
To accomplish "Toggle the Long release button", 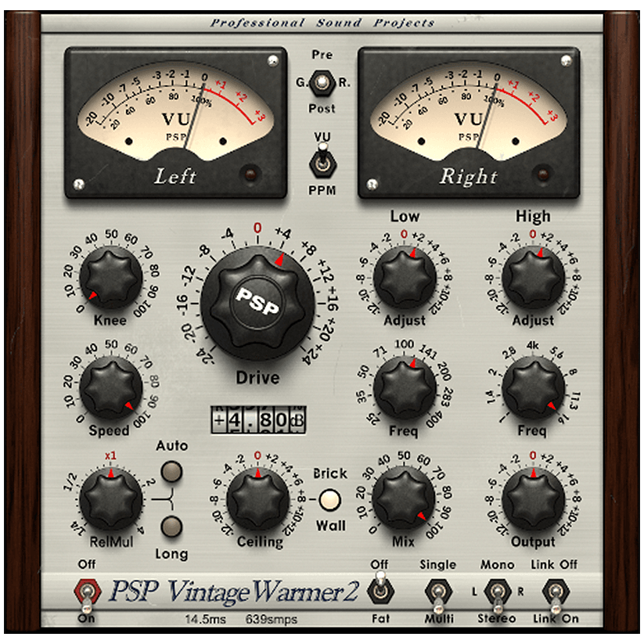I will click(171, 526).
